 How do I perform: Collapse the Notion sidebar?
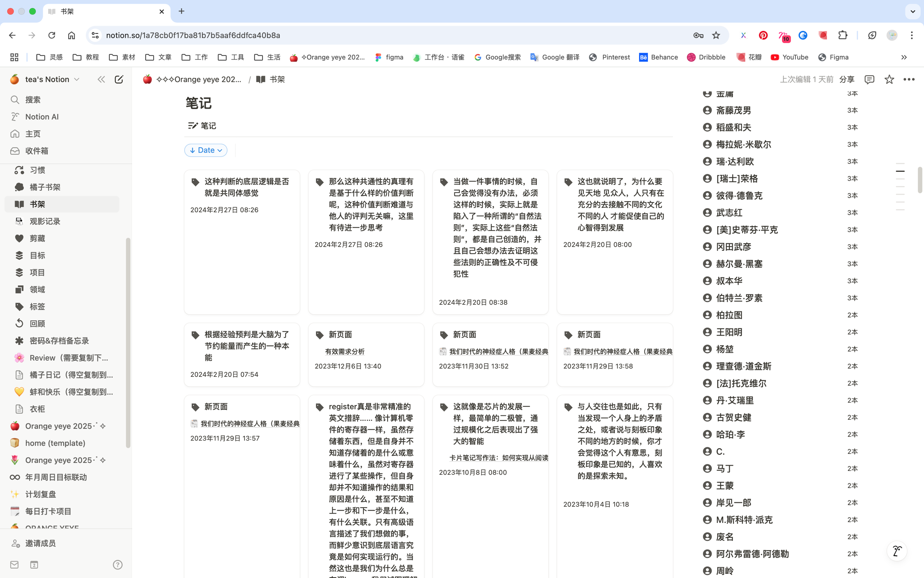pyautogui.click(x=101, y=79)
